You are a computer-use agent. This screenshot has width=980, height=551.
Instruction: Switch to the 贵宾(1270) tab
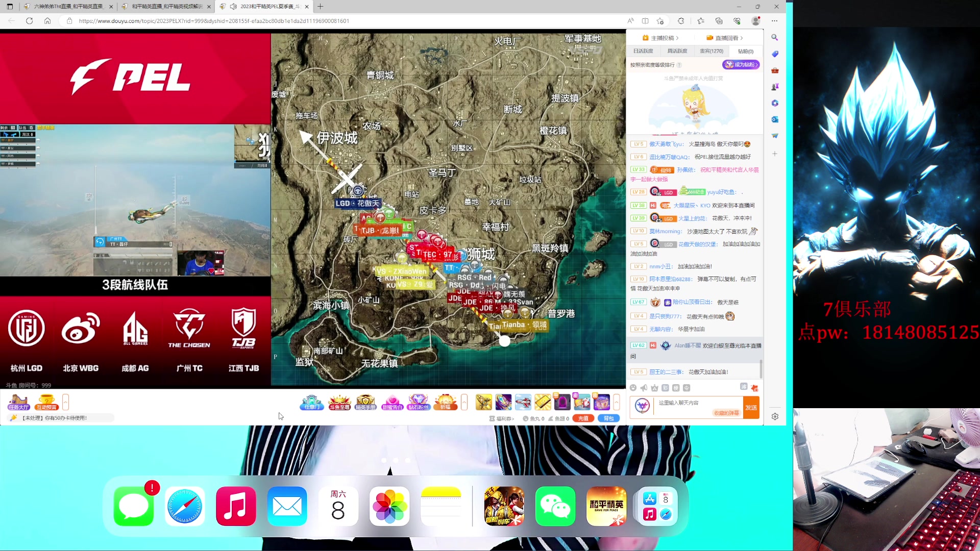(712, 51)
